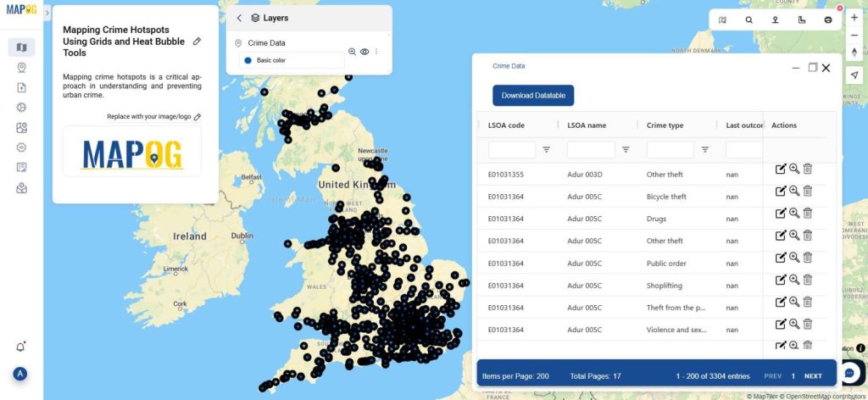Open Crime Data layer three-dot menu
This screenshot has width=868, height=400.
pos(376,52)
